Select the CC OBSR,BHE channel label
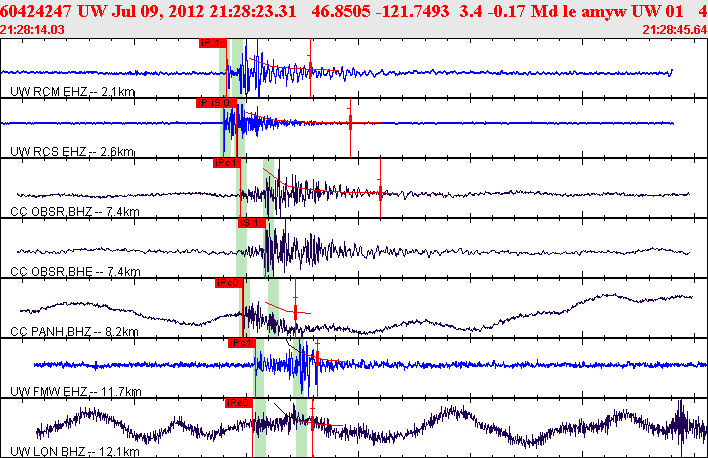This screenshot has height=458, width=708. tap(51, 272)
